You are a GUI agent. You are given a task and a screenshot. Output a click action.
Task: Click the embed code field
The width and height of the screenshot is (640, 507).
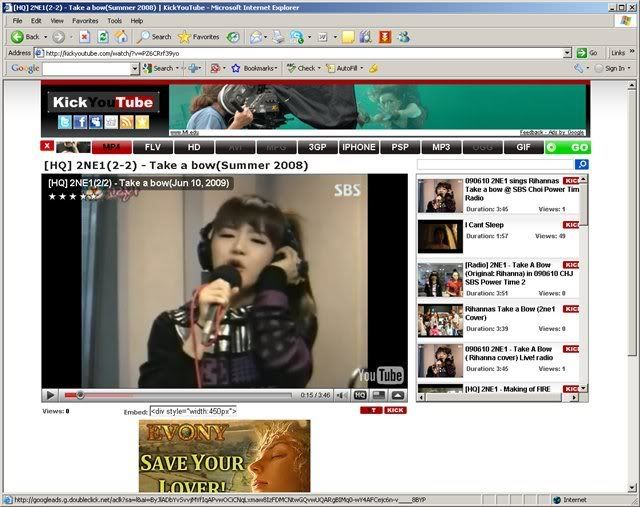click(x=193, y=411)
